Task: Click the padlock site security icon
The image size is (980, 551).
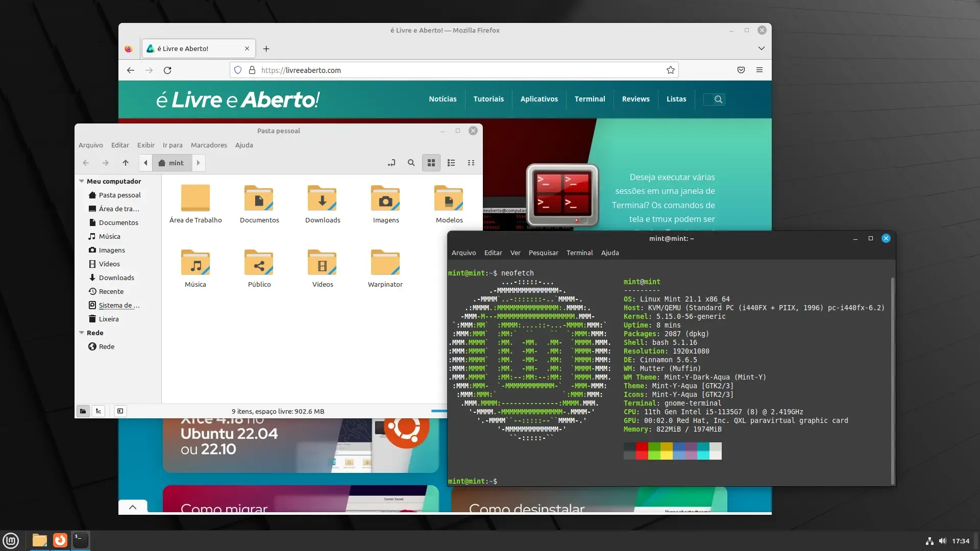Action: [252, 70]
